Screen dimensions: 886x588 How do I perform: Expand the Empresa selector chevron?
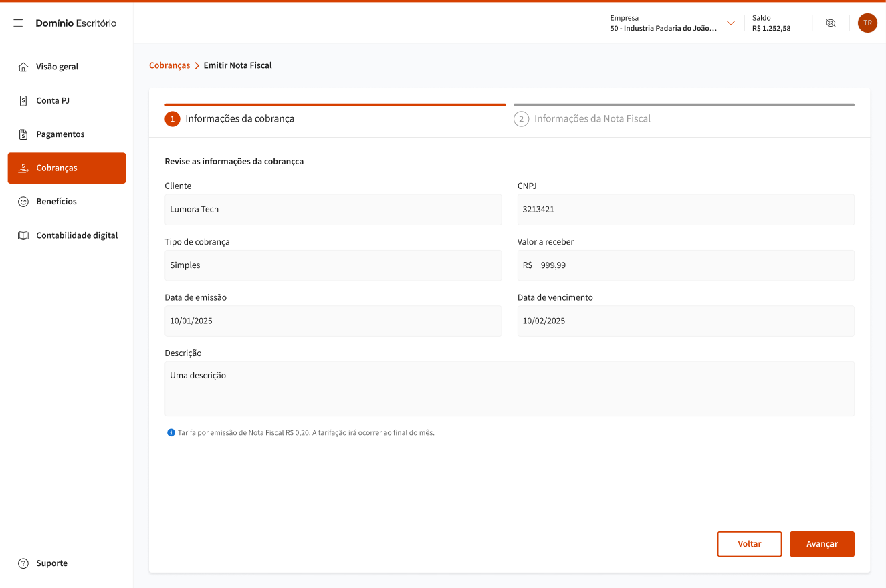tap(730, 23)
